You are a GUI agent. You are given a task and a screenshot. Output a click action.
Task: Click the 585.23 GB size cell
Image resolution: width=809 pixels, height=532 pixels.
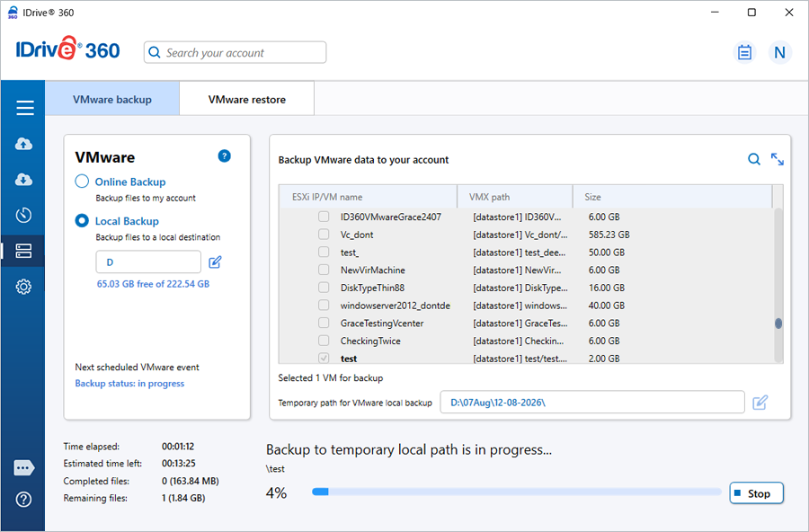[609, 235]
